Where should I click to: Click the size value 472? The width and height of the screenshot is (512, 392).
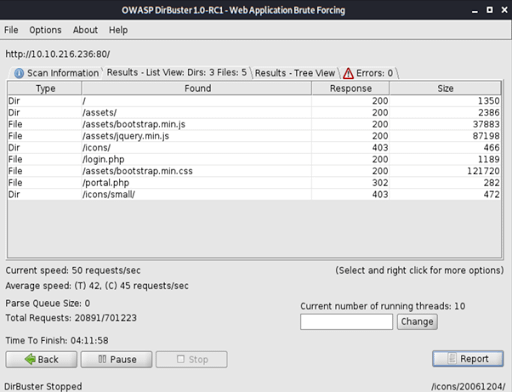click(x=492, y=194)
